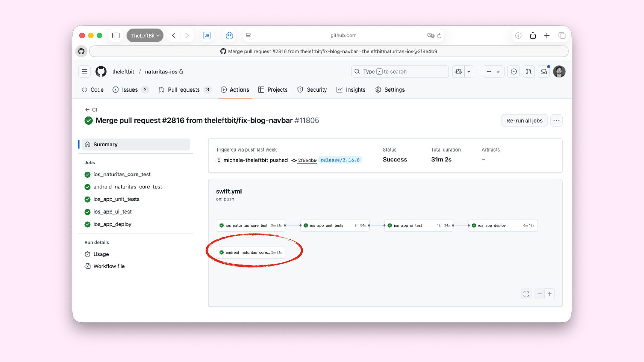Screen dimensions: 644x362
Task: Open the hamburger navigation menu
Action: point(84,71)
